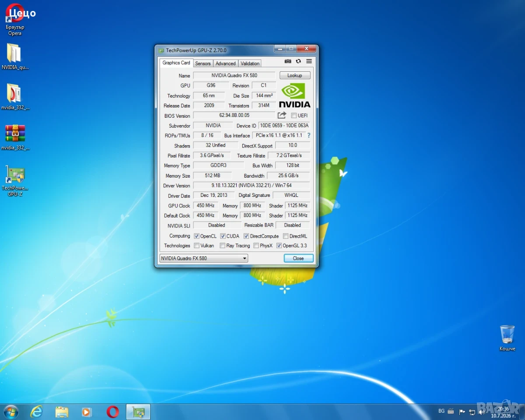Image resolution: width=525 pixels, height=420 pixels.
Task: Click the Name field showing NVIDIA Quadro FX 580
Action: (x=234, y=75)
